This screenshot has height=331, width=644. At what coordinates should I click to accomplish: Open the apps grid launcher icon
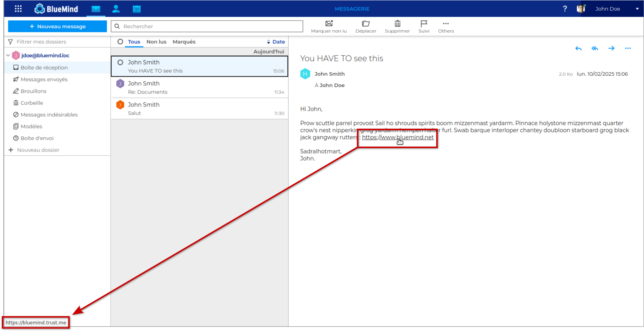18,9
